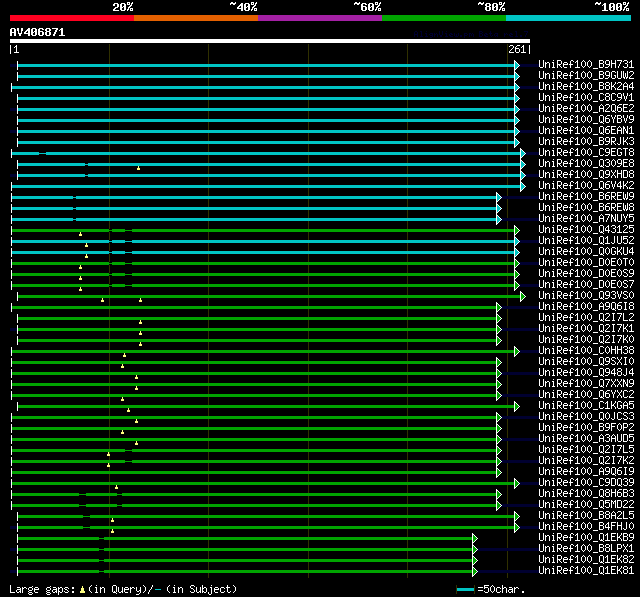
Task: Click the UniRef100_B9F0P2 subject label
Action: 586,428
